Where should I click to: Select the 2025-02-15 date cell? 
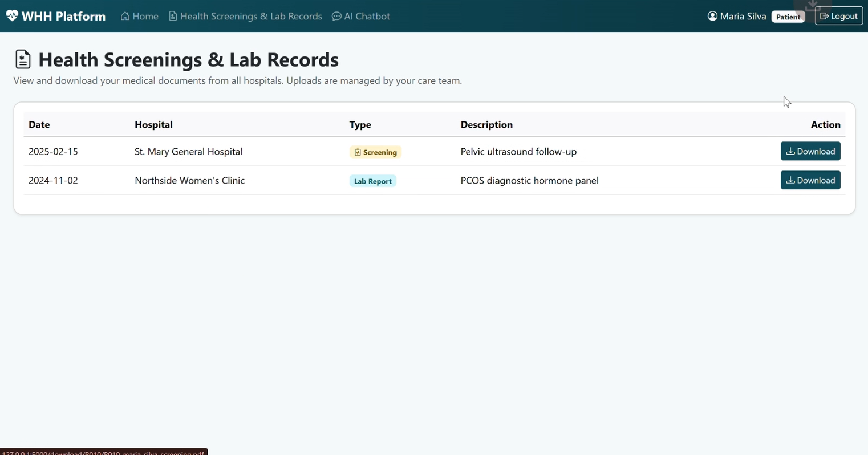click(x=53, y=152)
